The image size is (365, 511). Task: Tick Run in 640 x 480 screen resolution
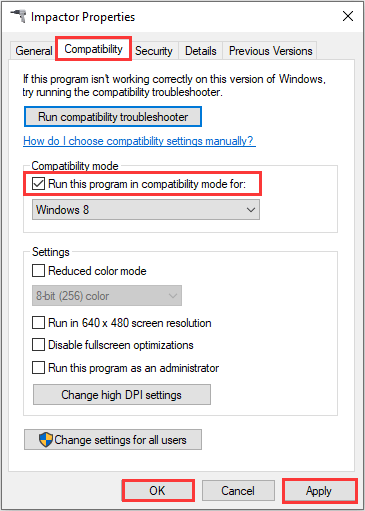38,323
